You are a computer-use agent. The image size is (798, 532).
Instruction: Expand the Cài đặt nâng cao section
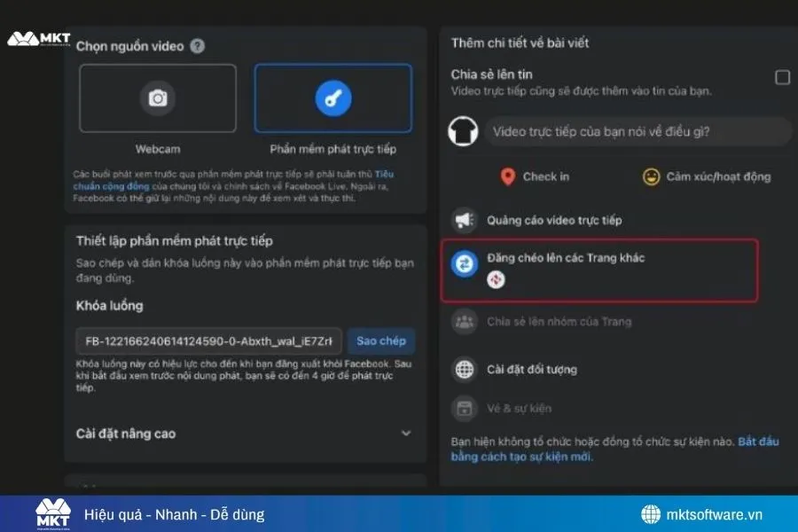click(x=407, y=434)
